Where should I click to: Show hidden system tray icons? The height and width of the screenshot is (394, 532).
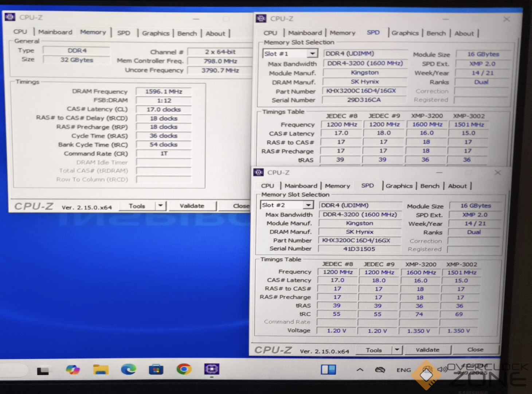pyautogui.click(x=360, y=370)
